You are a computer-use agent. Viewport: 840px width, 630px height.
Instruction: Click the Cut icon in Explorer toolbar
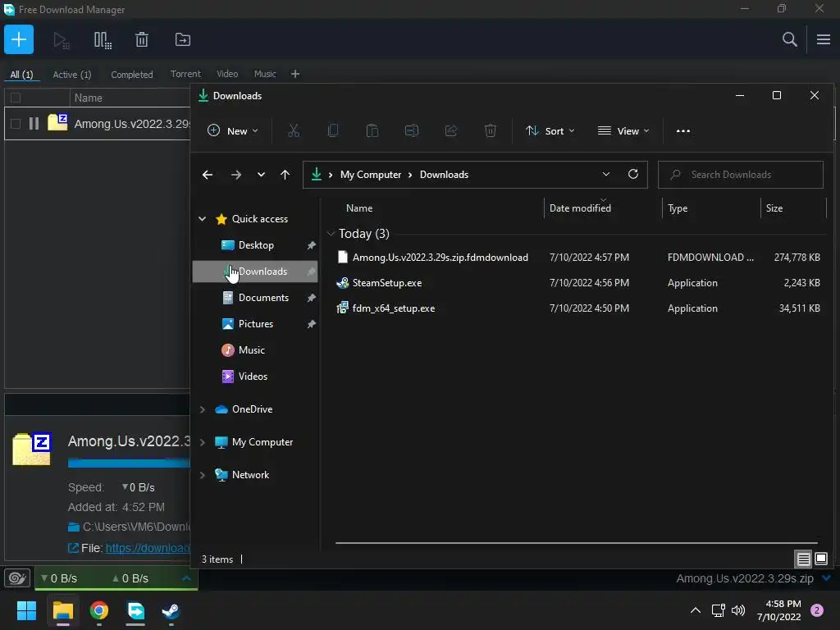294,130
